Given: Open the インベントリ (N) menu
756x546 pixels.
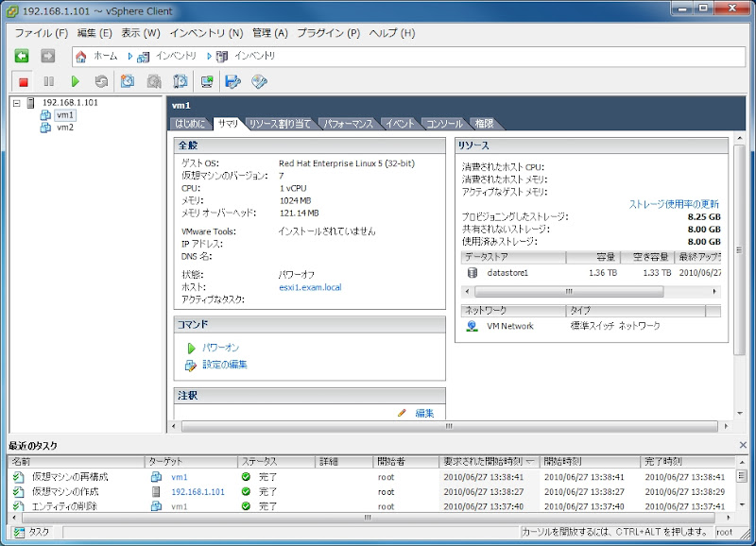Looking at the screenshot, I should (x=206, y=33).
